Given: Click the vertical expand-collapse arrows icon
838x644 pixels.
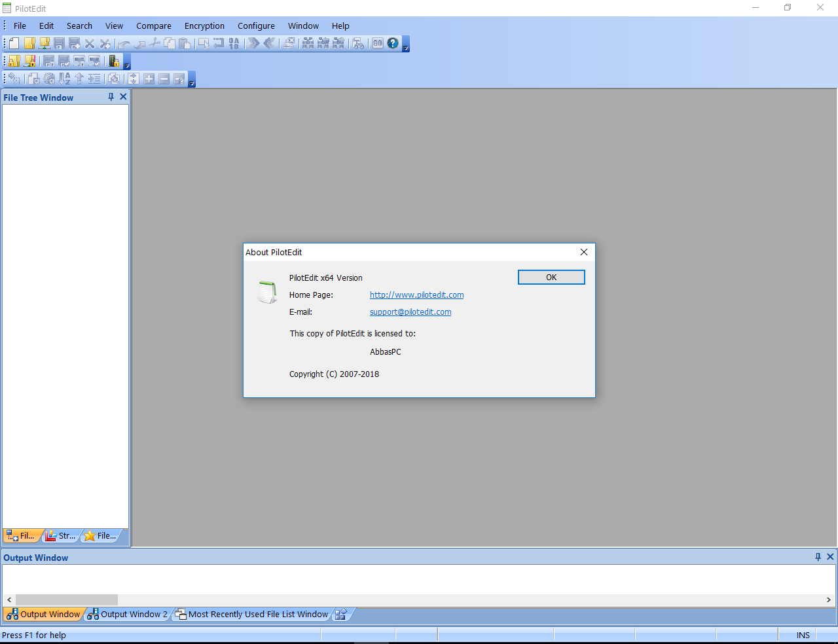Looking at the screenshot, I should 134,79.
